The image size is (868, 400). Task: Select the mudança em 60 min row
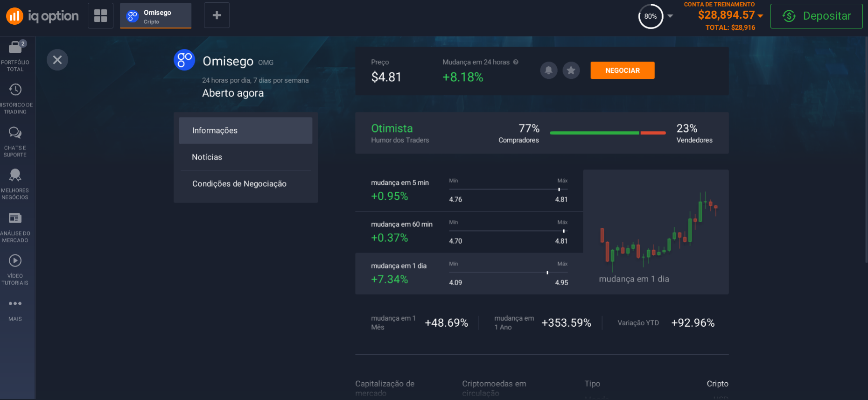469,232
